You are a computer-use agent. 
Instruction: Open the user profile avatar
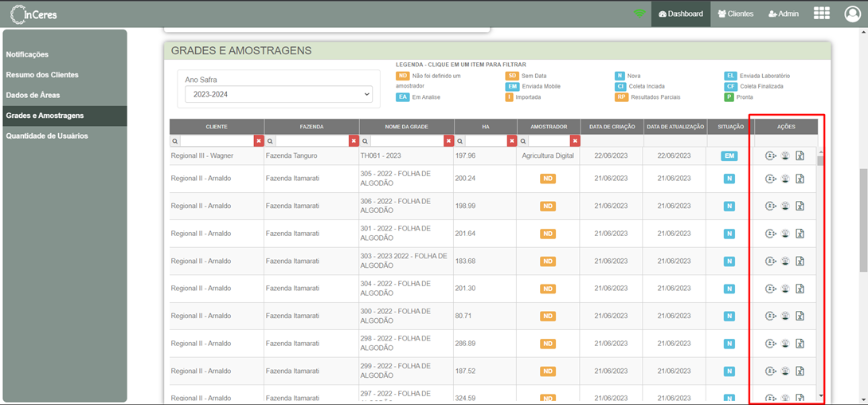tap(853, 14)
